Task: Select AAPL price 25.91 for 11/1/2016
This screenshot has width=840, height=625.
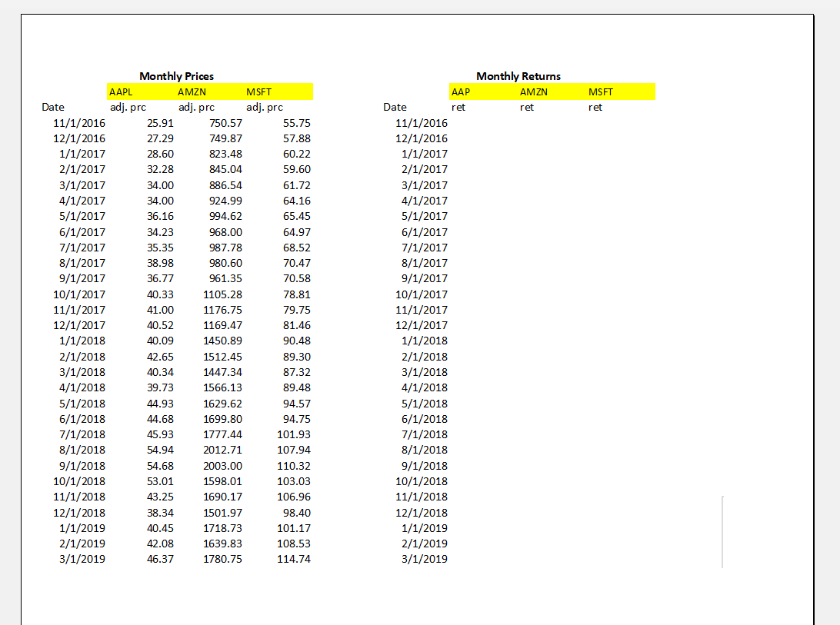Action: click(161, 123)
